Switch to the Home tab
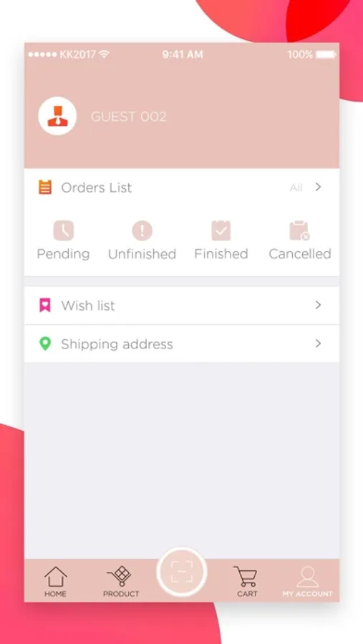 tap(56, 581)
